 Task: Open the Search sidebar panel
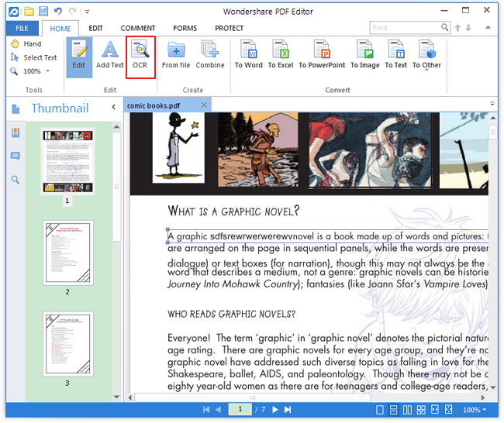pyautogui.click(x=15, y=180)
